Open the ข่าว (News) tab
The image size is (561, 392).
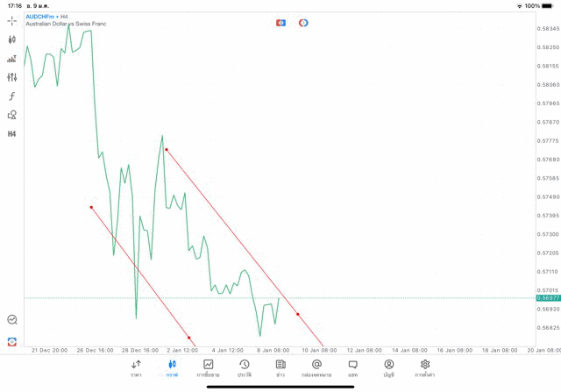(x=280, y=367)
